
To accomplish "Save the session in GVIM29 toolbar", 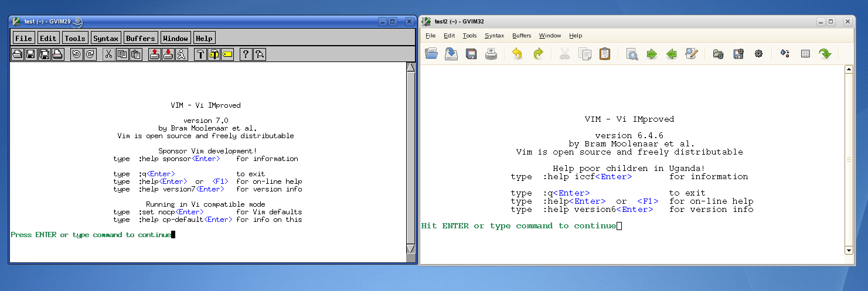I will tap(168, 54).
